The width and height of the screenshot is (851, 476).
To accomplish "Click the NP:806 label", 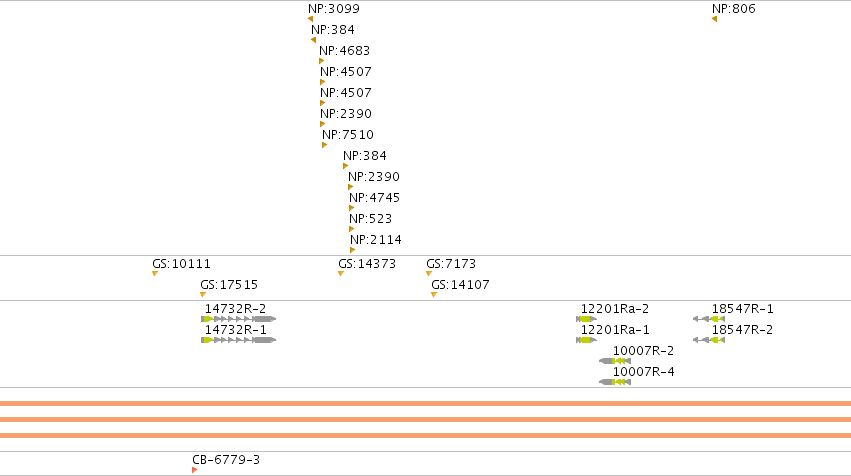I will coord(734,9).
